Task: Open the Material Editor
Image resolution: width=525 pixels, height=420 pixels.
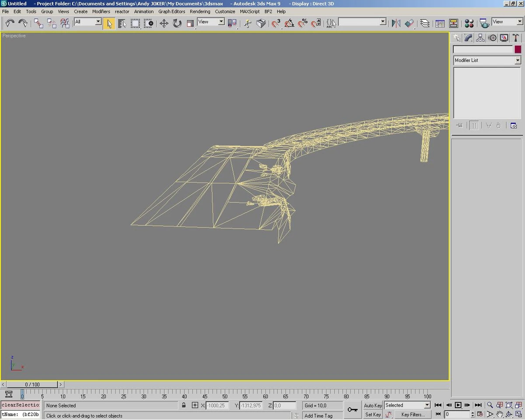Action: point(469,23)
